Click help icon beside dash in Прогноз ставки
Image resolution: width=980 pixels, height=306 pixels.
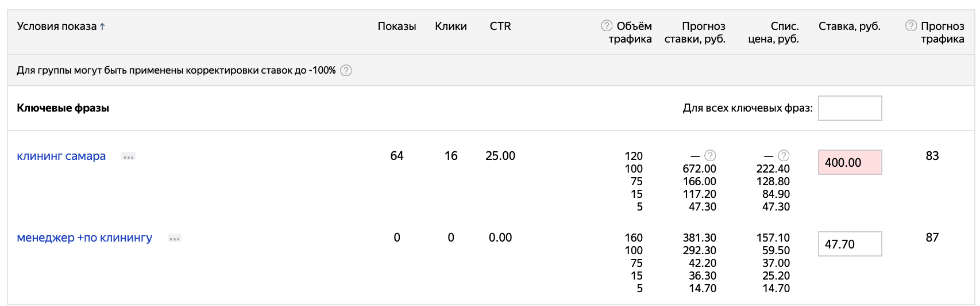coord(711,156)
